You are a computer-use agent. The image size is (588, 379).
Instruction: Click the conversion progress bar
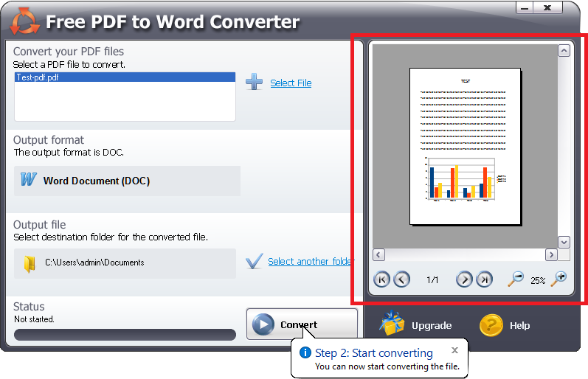(x=125, y=334)
